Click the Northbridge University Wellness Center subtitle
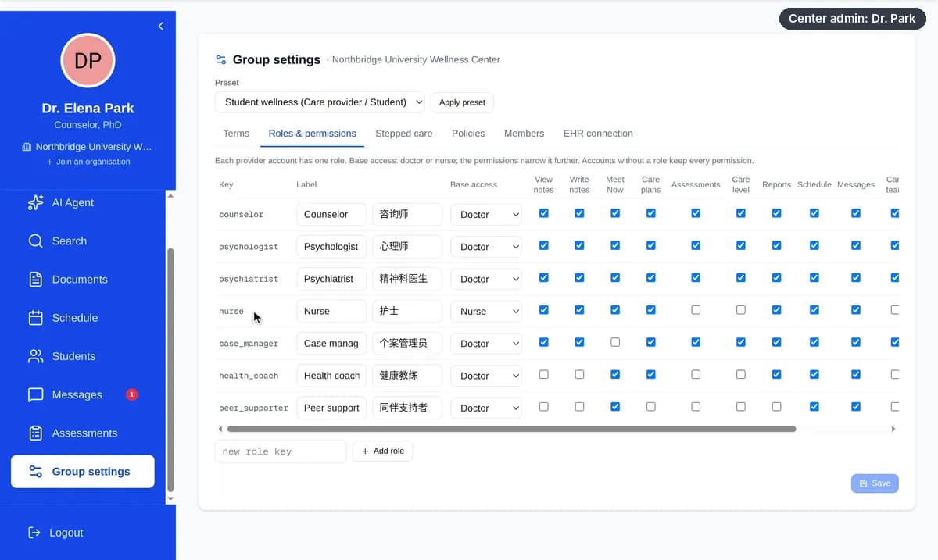This screenshot has height=560, width=938. [x=416, y=59]
